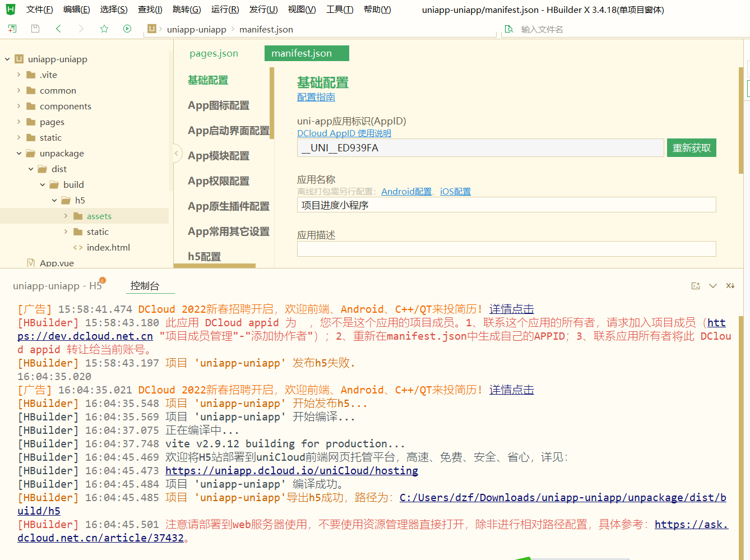
Task: Collapse the dist folder
Action: (31, 169)
